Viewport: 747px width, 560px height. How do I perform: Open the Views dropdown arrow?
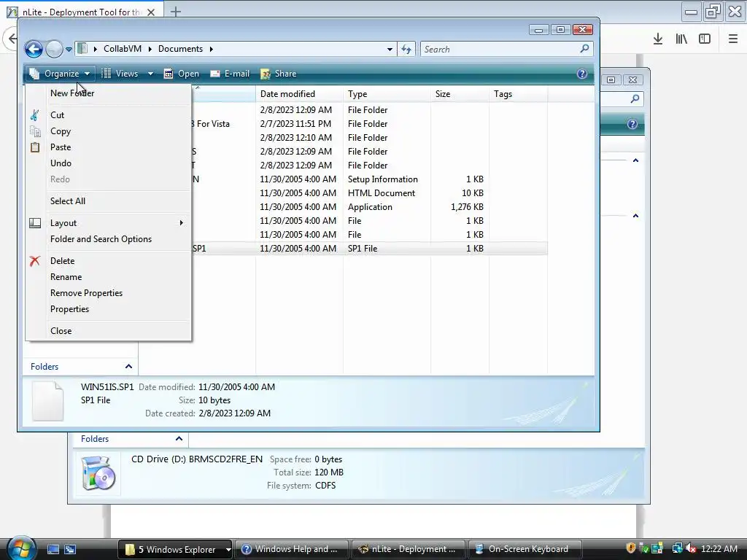150,74
